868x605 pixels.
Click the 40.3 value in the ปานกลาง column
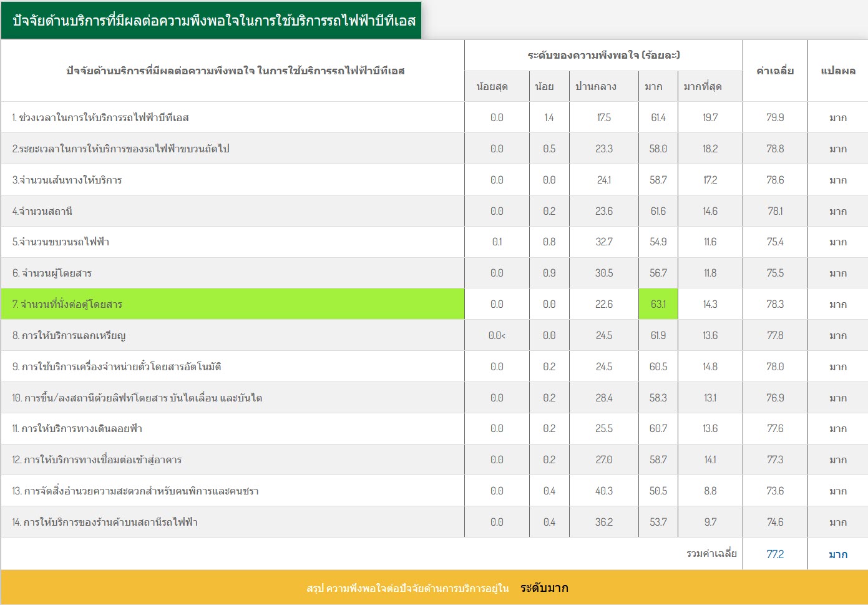tap(603, 491)
